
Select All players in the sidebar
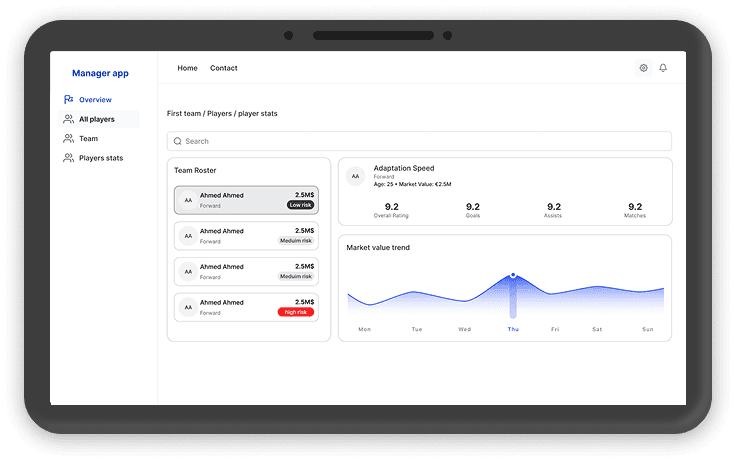tap(99, 119)
